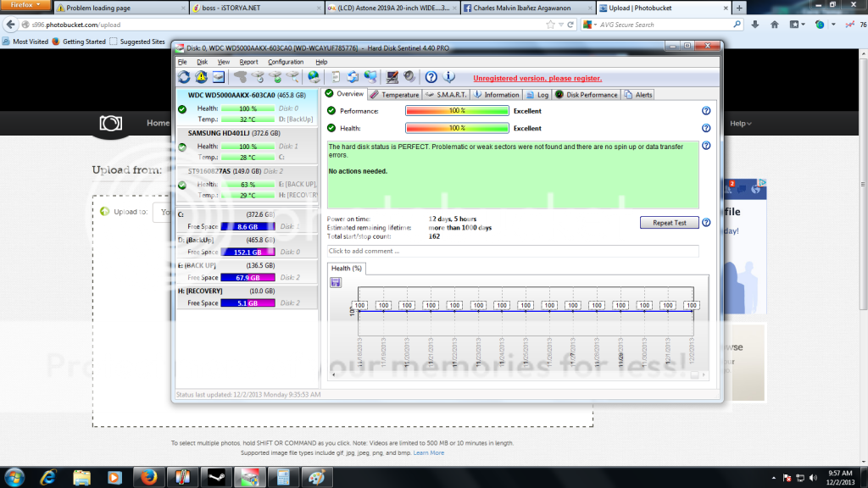Open the Configuration menu

click(x=286, y=62)
